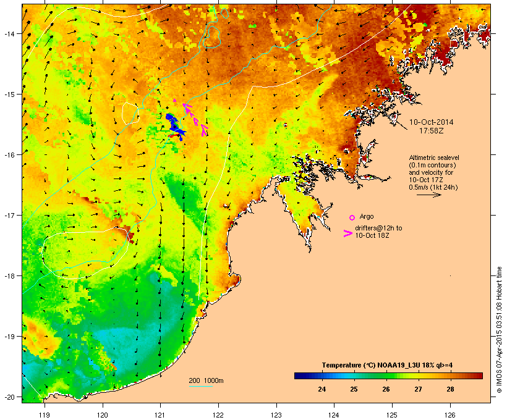Image resolution: width=507 pixels, height=420 pixels.
Task: Click the '(0.1m contours)' caption line
Action: point(432,165)
